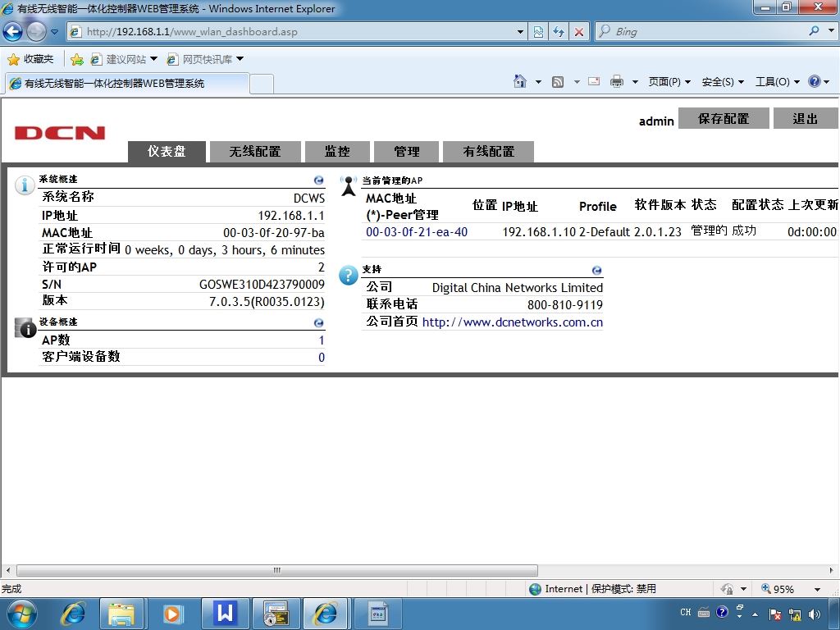Refresh the page with the refresh icon
Screen dimensions: 840x630
coord(559,32)
